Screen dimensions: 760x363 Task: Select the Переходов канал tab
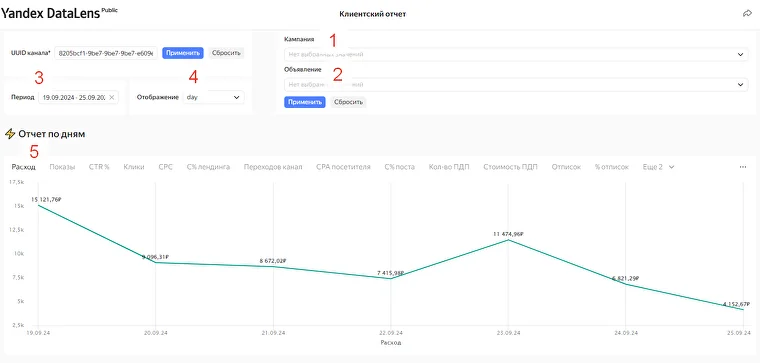[273, 167]
